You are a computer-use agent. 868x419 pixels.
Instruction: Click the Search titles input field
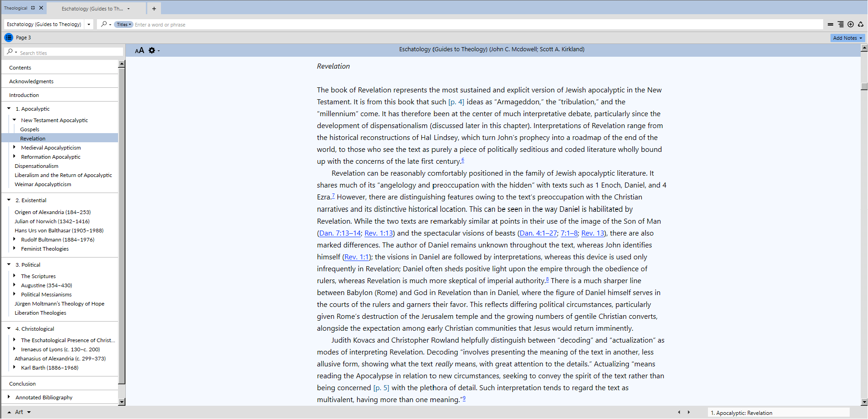pyautogui.click(x=70, y=53)
